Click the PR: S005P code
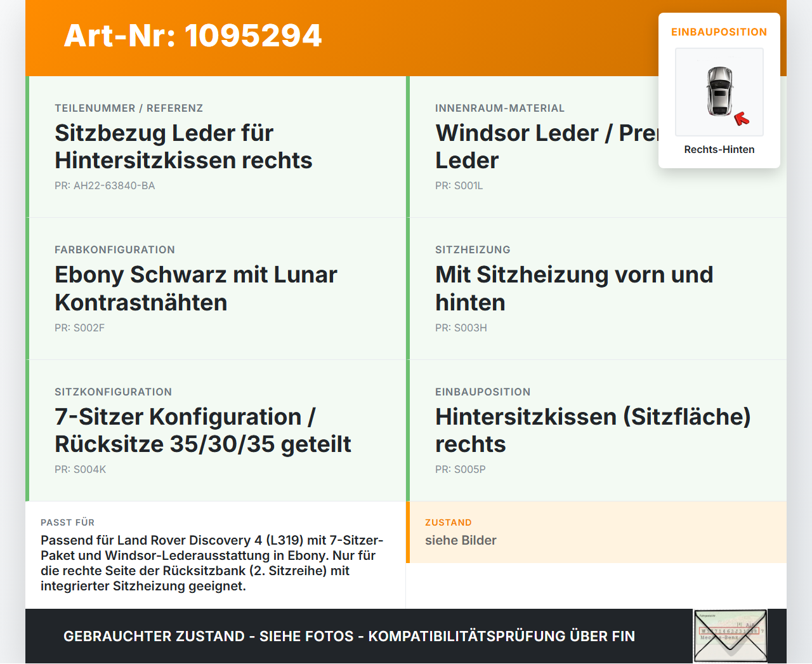The width and height of the screenshot is (812, 664). pos(461,469)
